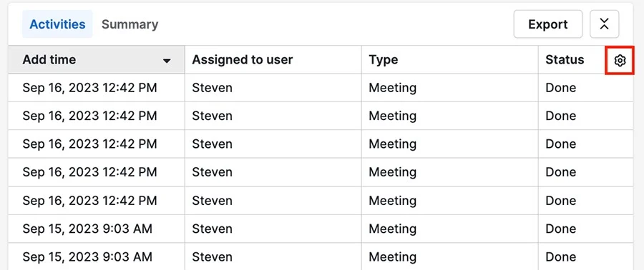Click Done in second table row
Screen dimensions: 644x270
[560, 116]
